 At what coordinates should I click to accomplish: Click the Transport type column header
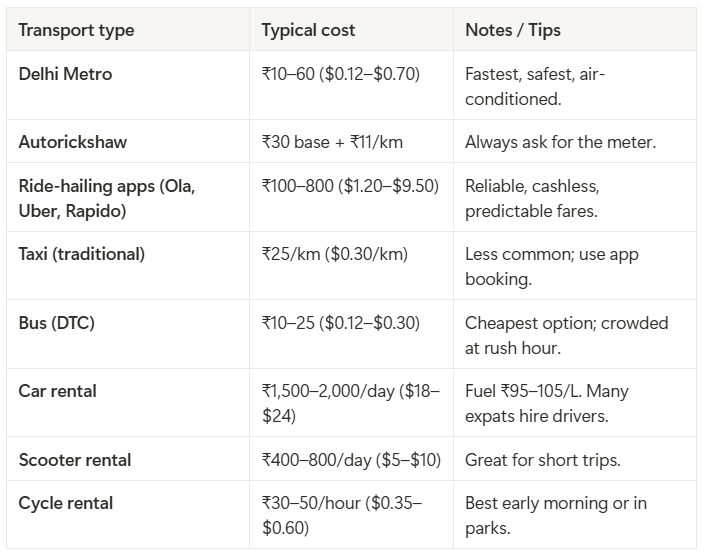click(x=75, y=30)
